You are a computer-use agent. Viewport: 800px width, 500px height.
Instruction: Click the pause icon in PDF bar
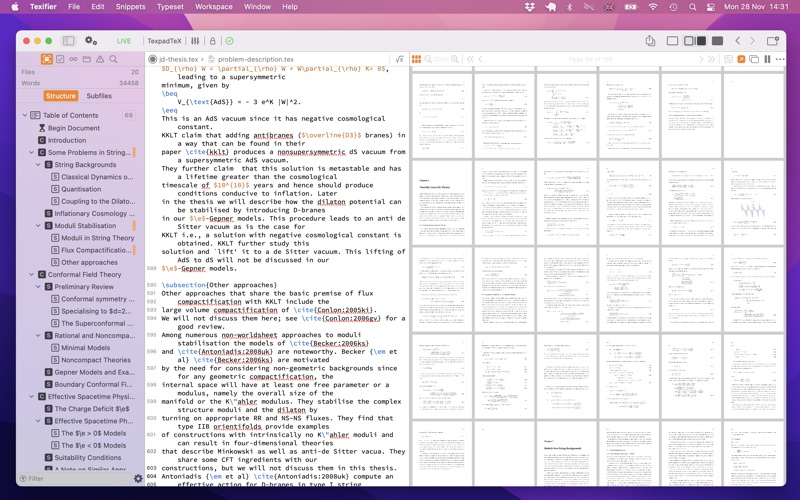pyautogui.click(x=767, y=59)
